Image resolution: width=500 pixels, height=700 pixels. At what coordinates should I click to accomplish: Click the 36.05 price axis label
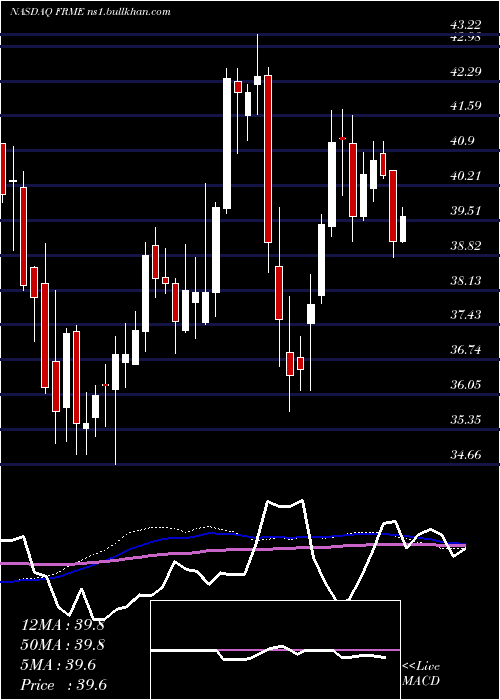point(465,385)
